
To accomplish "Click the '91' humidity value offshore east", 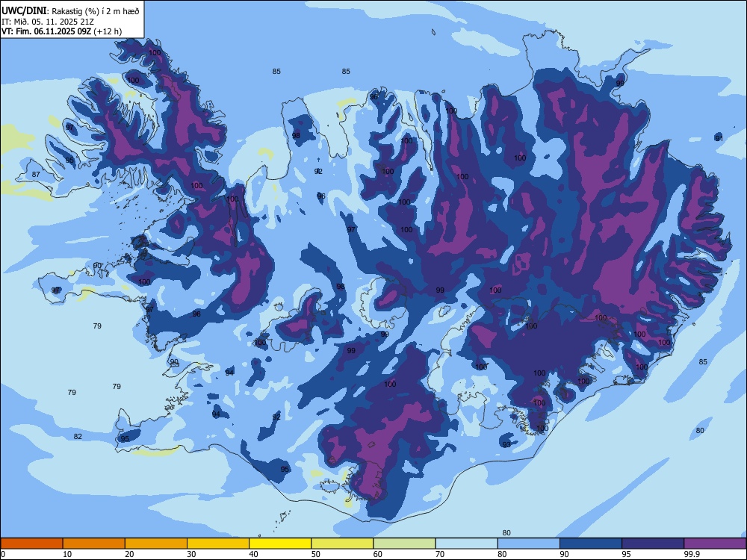I will click(x=719, y=138).
